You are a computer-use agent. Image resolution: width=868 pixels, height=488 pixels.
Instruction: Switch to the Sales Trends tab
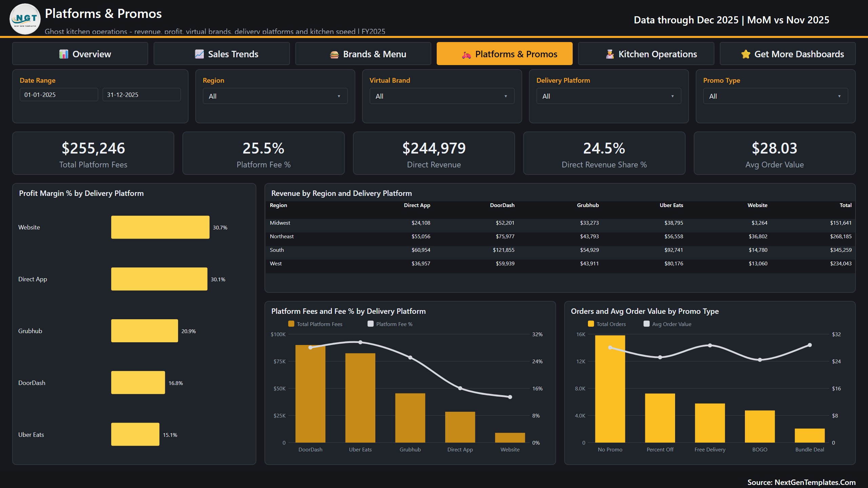click(x=222, y=54)
